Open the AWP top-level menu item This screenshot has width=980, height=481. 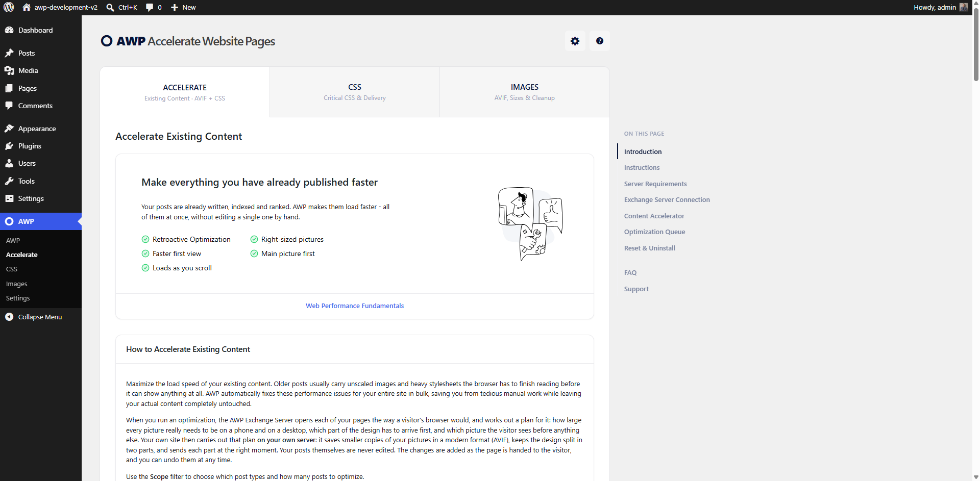click(x=41, y=221)
